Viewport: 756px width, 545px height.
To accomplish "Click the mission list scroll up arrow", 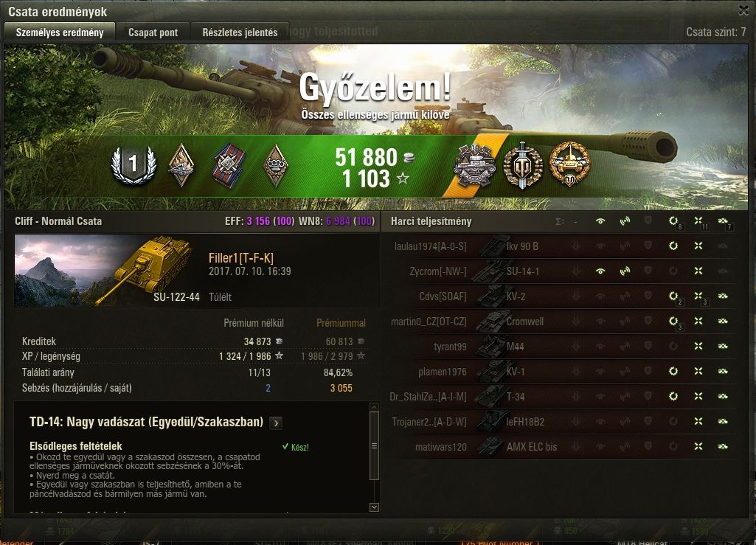I will (x=374, y=407).
